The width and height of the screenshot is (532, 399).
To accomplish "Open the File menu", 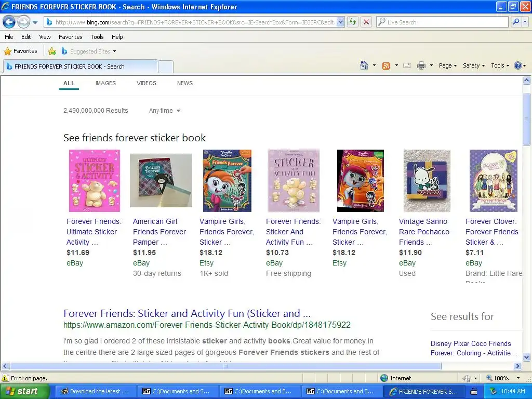I will click(x=9, y=37).
